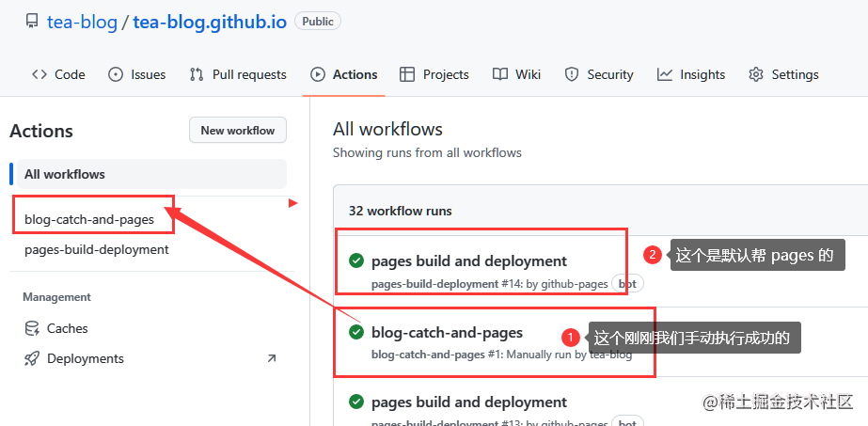The height and width of the screenshot is (426, 868).
Task: Click the Security shield icon
Action: [x=571, y=74]
